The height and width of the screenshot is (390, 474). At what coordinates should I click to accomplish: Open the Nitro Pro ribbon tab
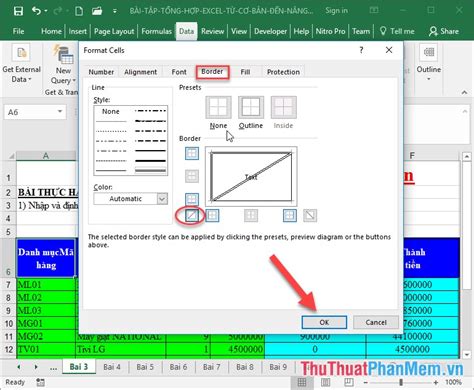330,31
